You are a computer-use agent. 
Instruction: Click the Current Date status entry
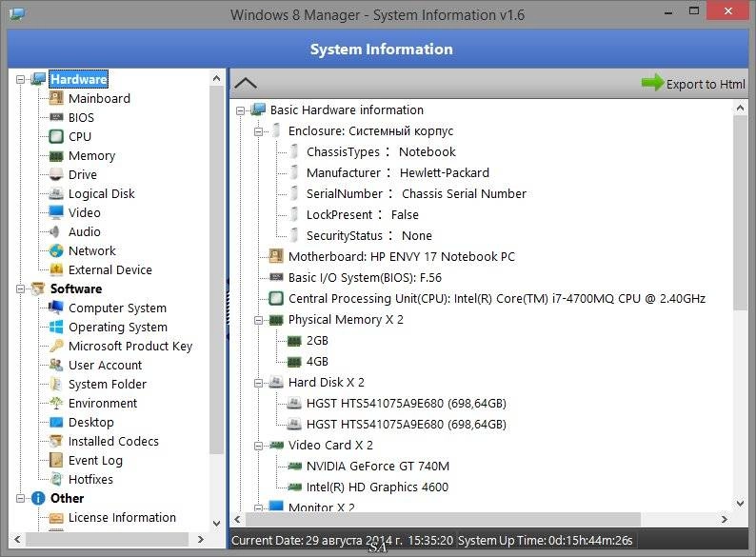[343, 540]
